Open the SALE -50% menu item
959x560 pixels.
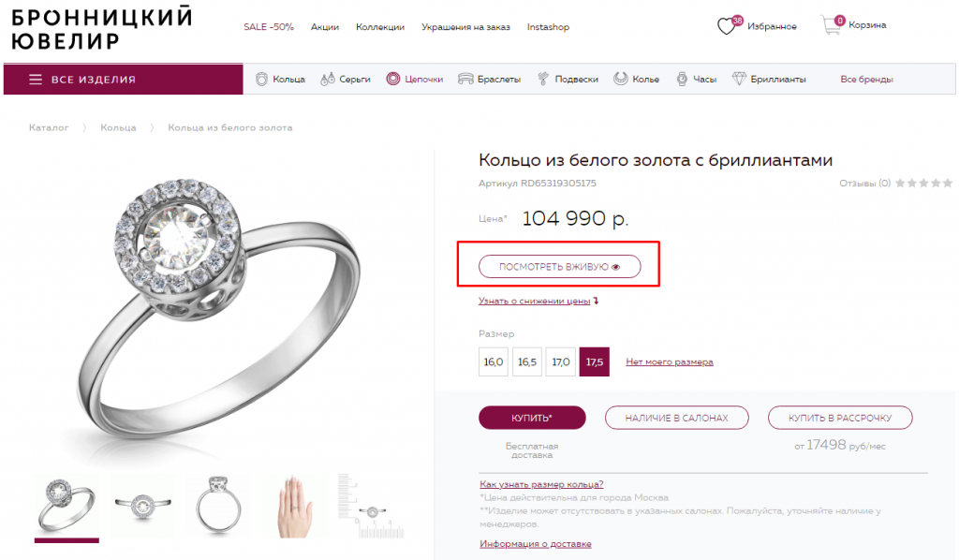(269, 27)
